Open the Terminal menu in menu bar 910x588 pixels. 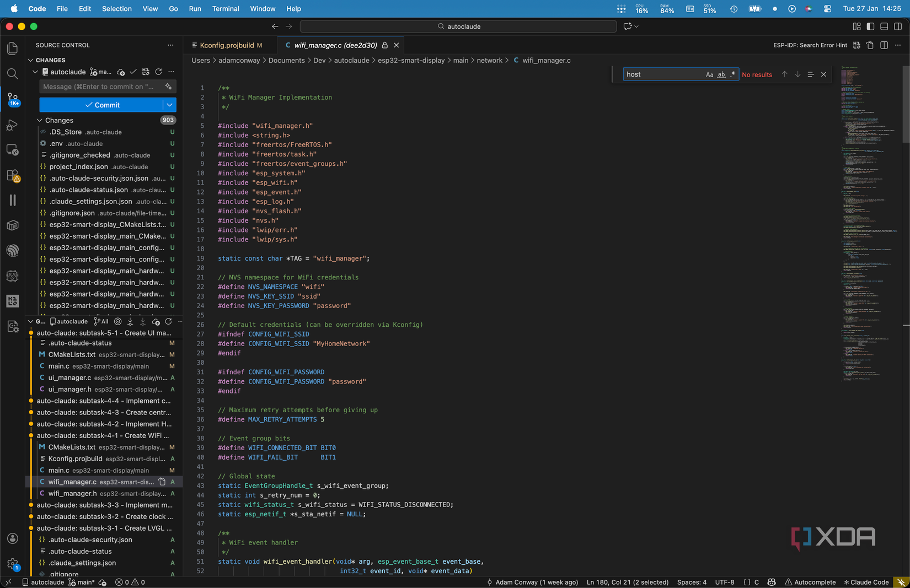(225, 9)
